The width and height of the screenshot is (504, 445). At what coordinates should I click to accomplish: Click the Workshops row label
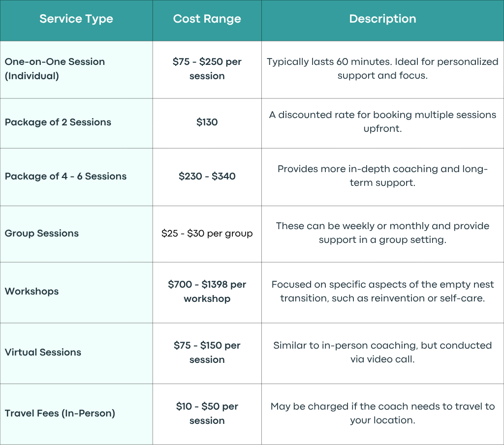click(x=32, y=292)
